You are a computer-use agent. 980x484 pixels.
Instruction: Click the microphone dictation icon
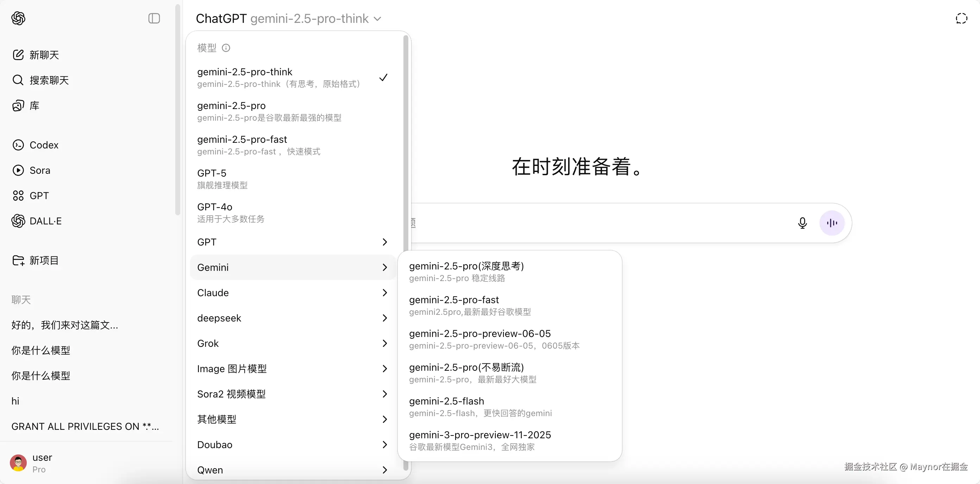point(802,223)
